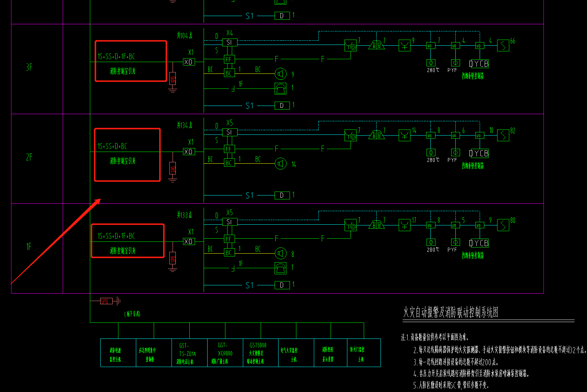Screen dimensions: 587x392
Task: Select the PYF valve symbol on 2F
Action: [455, 153]
